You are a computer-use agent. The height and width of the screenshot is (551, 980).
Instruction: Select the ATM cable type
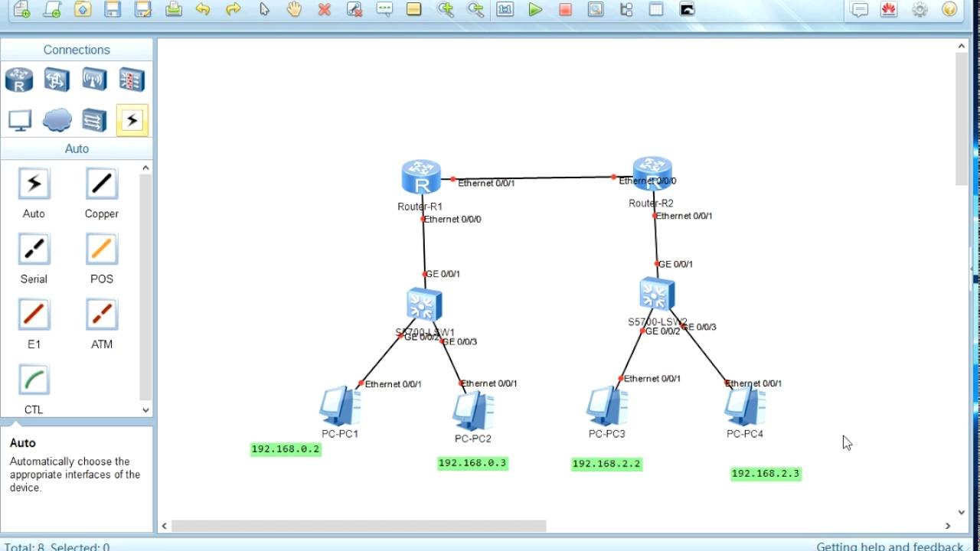tap(101, 314)
